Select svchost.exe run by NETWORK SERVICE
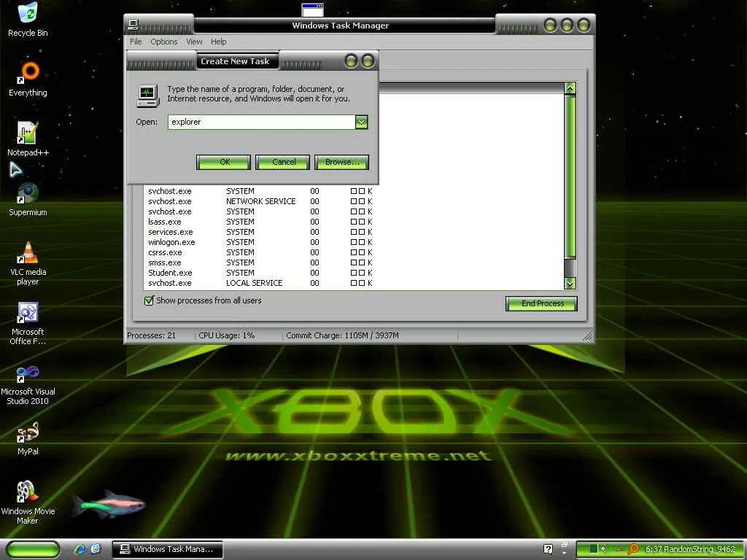This screenshot has height=560, width=747. coord(260,201)
